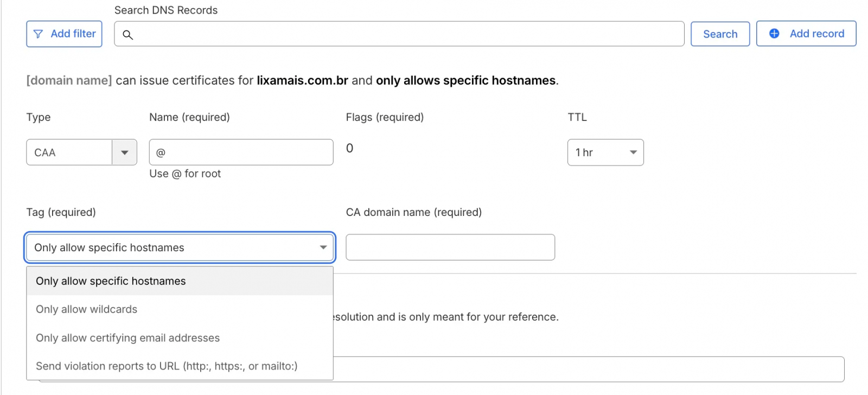The width and height of the screenshot is (868, 395).
Task: Click the Add record button label
Action: point(816,34)
